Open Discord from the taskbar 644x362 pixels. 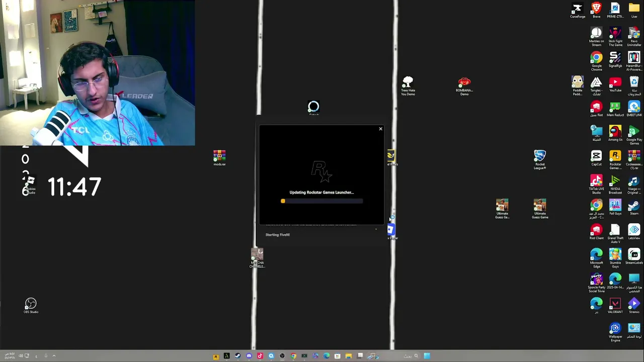tap(249, 356)
